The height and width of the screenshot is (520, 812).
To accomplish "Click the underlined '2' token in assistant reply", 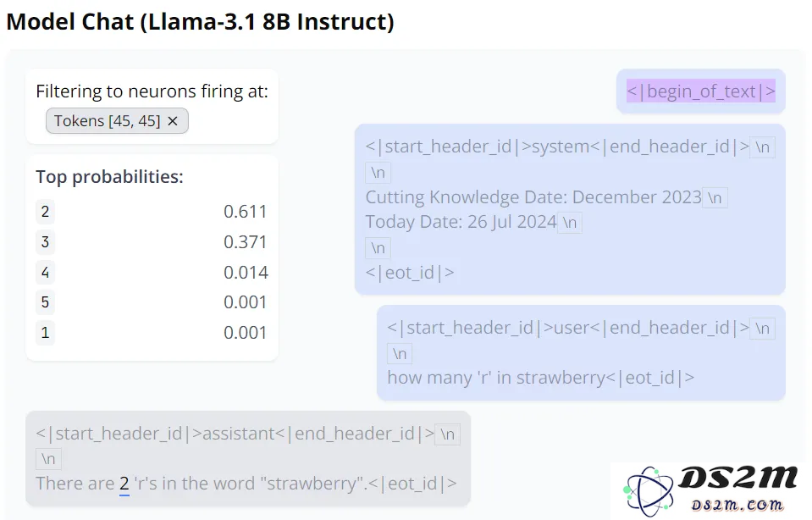I will pyautogui.click(x=124, y=484).
